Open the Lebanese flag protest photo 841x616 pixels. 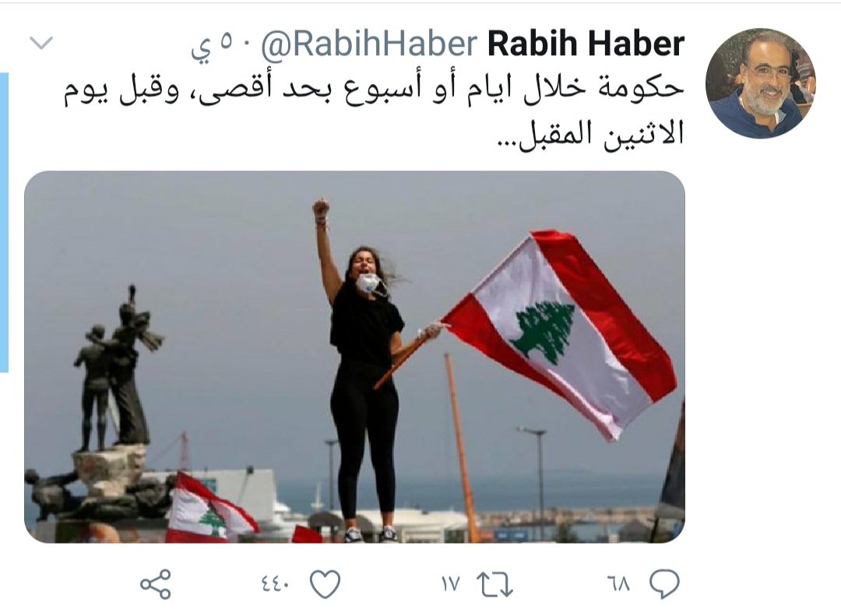(x=354, y=357)
